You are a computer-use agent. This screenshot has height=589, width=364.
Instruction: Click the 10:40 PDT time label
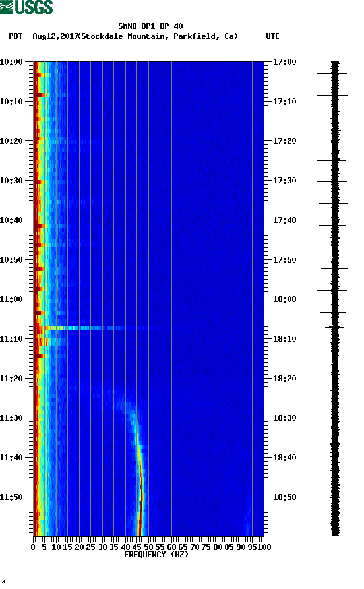pos(11,220)
